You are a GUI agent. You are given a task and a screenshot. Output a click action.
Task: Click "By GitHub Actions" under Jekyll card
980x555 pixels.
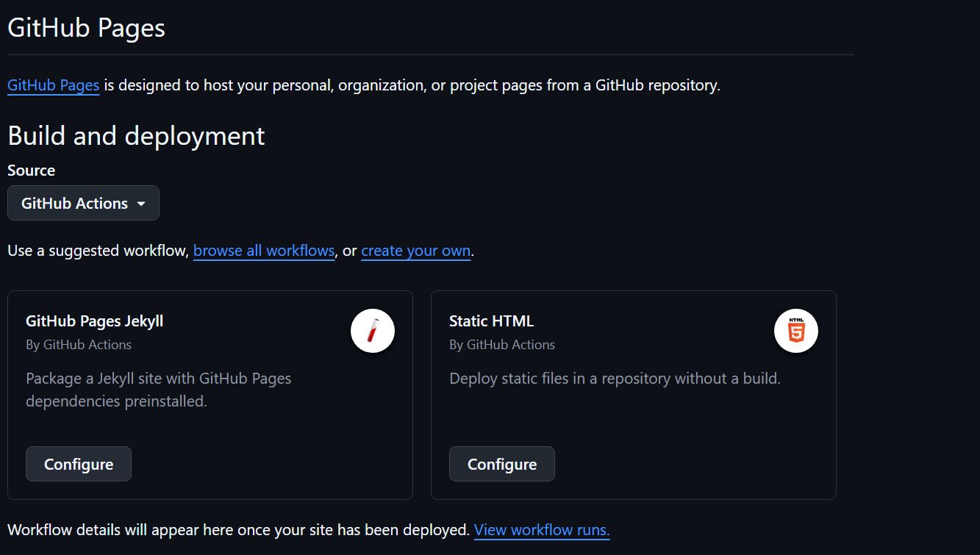(79, 345)
